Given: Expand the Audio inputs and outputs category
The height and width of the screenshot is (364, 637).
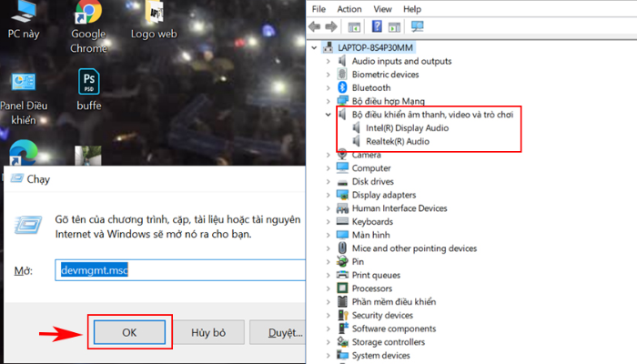Looking at the screenshot, I should tap(328, 61).
